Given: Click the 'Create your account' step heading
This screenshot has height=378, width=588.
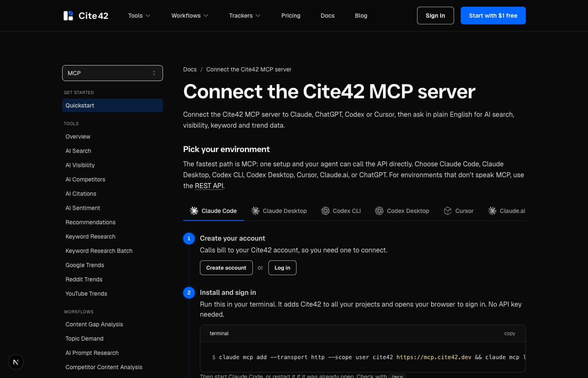Looking at the screenshot, I should (x=232, y=238).
